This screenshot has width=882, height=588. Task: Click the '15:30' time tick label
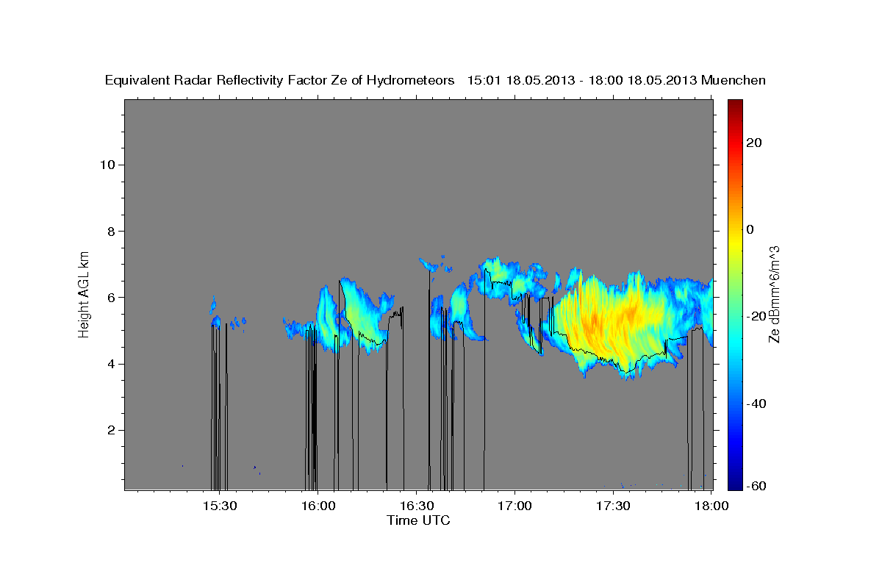(x=219, y=506)
